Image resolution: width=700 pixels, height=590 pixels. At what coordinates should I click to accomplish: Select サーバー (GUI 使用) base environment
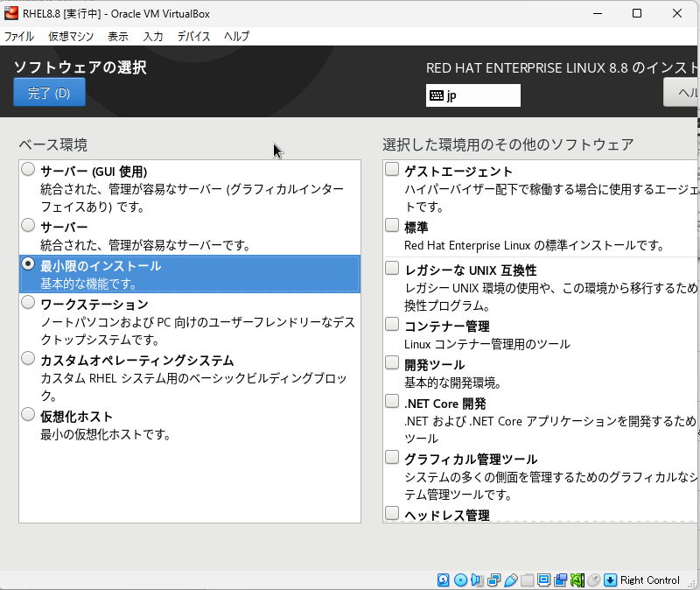point(28,169)
